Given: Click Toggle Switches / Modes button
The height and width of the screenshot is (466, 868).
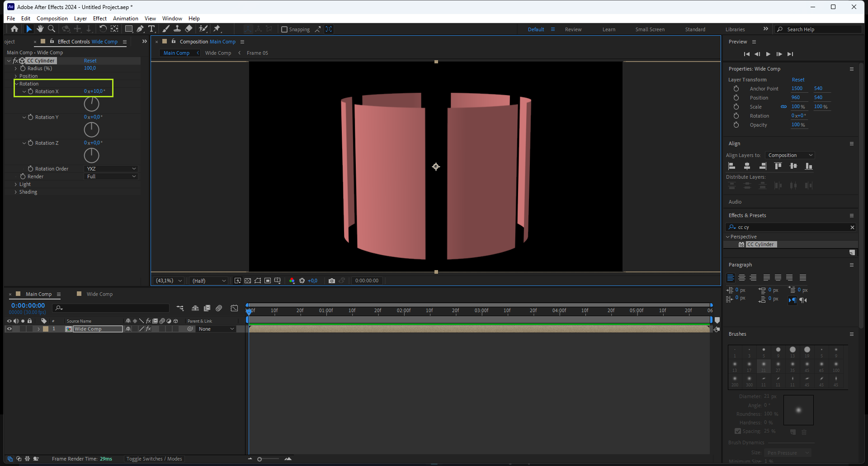Looking at the screenshot, I should [154, 459].
